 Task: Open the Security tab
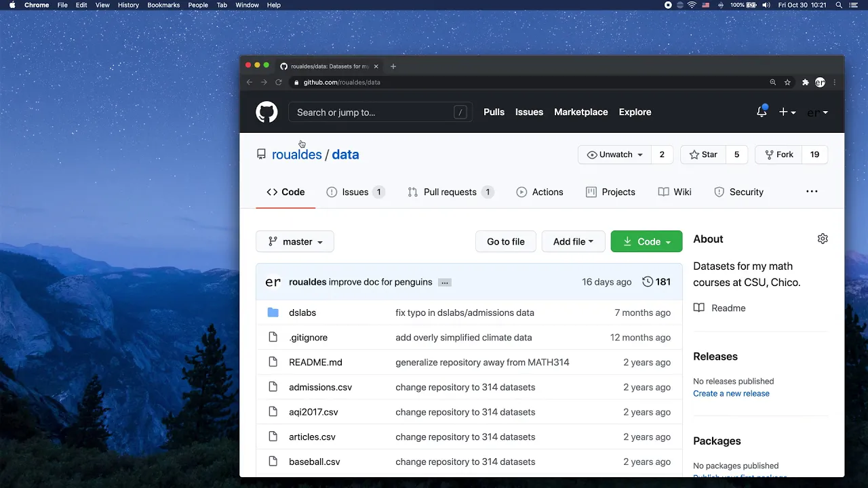[x=739, y=192]
